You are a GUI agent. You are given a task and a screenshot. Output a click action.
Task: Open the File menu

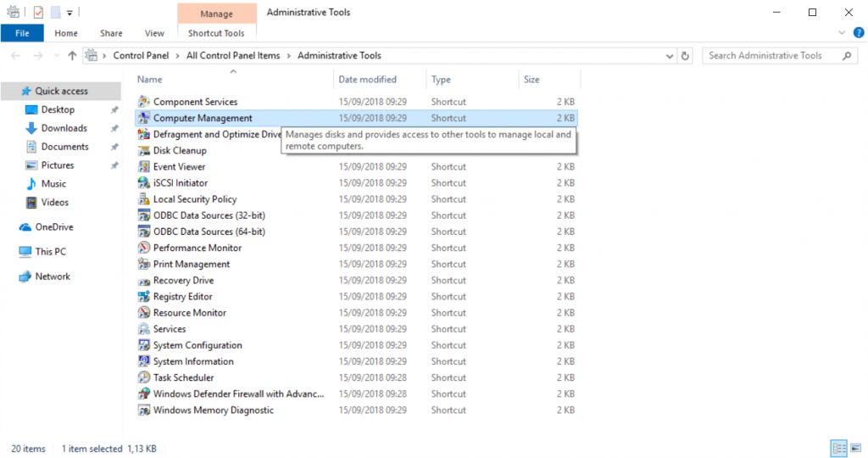(x=22, y=33)
